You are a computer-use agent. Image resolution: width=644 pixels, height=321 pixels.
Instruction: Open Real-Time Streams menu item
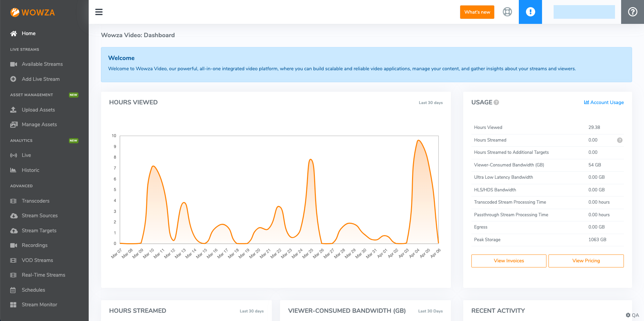(43, 275)
